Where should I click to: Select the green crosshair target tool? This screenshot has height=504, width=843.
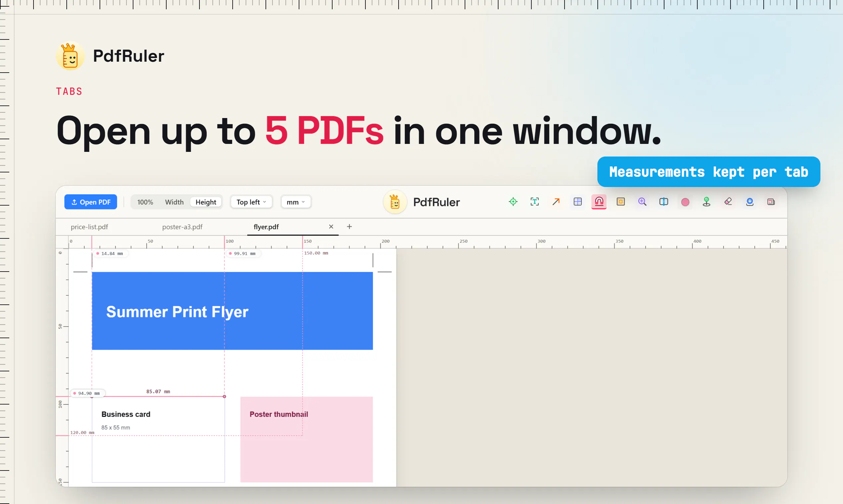513,202
